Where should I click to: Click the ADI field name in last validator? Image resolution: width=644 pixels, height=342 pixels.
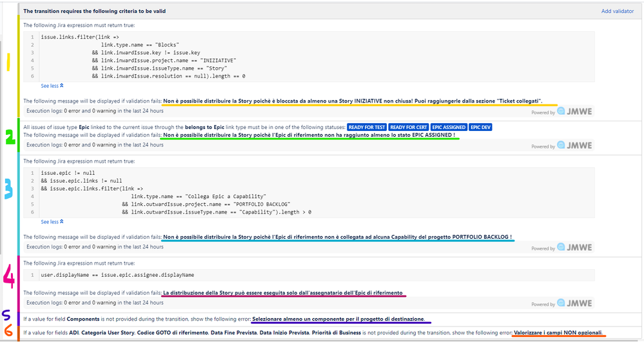74,333
